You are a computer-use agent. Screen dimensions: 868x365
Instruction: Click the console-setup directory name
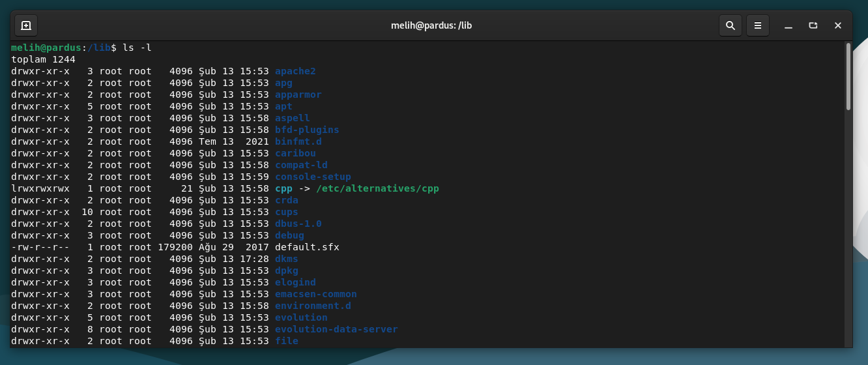(x=313, y=177)
